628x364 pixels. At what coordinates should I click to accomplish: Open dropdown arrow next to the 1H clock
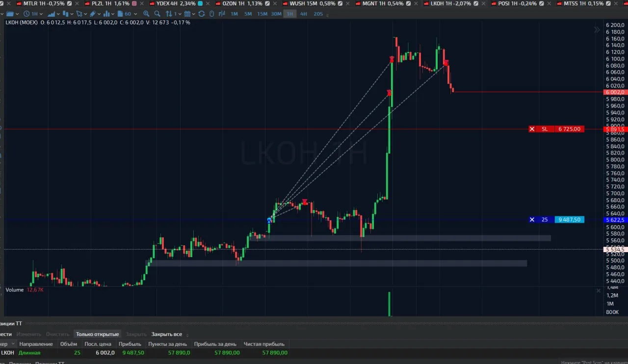41,14
